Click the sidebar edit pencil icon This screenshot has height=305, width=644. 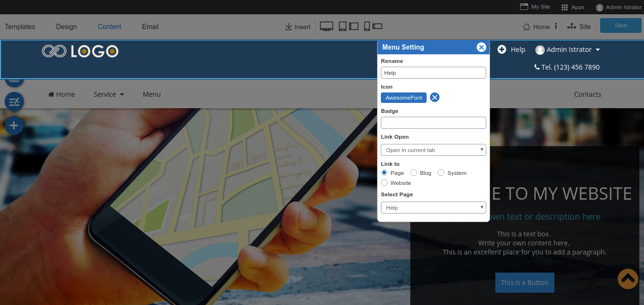coord(14,101)
